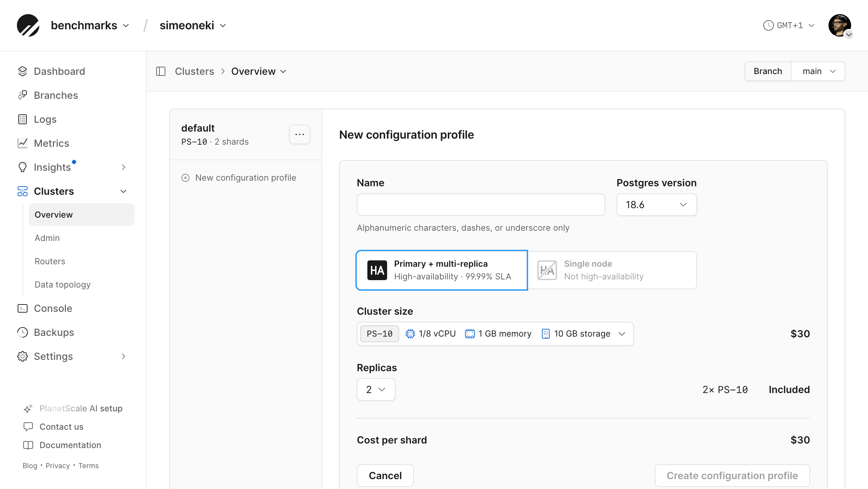Image resolution: width=868 pixels, height=489 pixels.
Task: Select Primary + multi-replica option
Action: tap(442, 270)
